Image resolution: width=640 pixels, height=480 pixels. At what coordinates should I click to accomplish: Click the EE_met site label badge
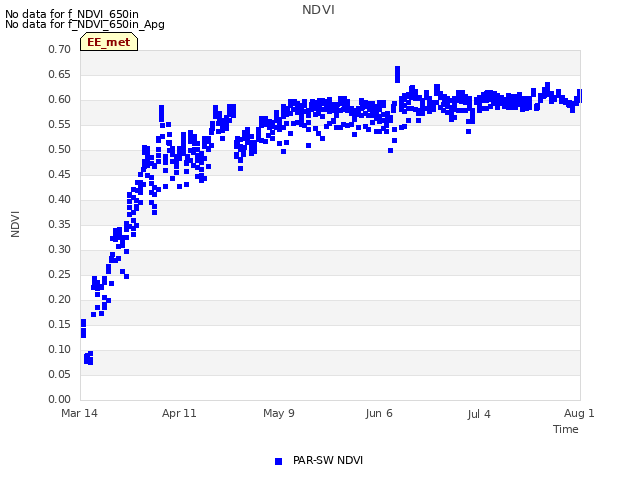click(109, 42)
